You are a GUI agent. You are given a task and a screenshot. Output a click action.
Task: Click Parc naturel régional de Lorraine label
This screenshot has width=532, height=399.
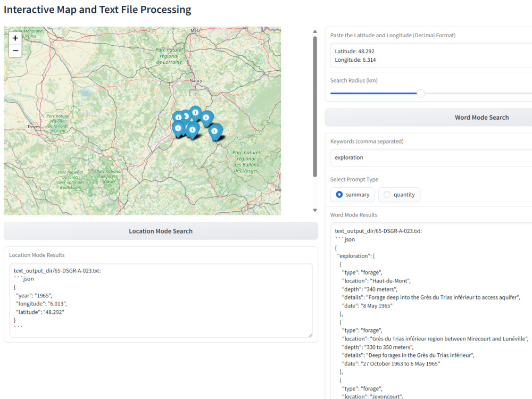tap(169, 56)
